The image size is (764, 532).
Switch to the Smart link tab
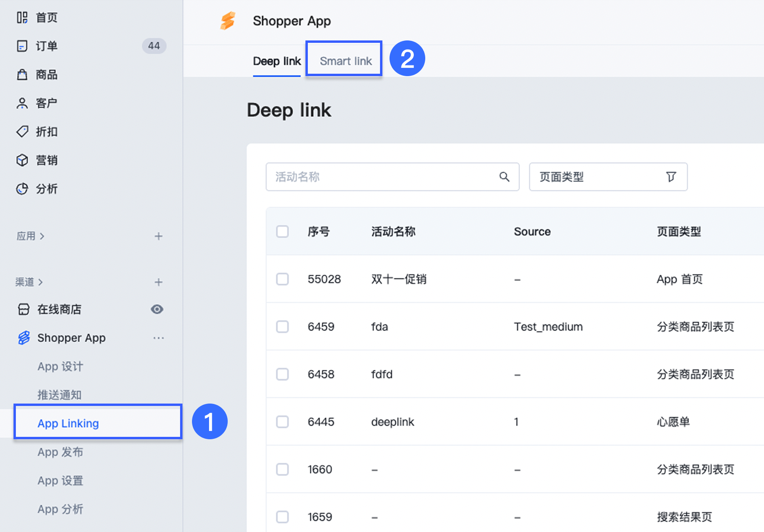[346, 61]
